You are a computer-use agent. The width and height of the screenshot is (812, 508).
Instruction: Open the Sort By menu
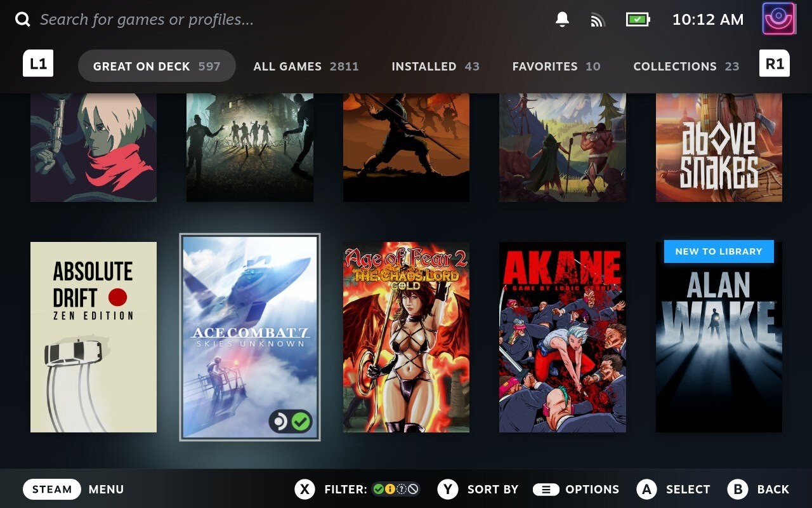pyautogui.click(x=478, y=489)
